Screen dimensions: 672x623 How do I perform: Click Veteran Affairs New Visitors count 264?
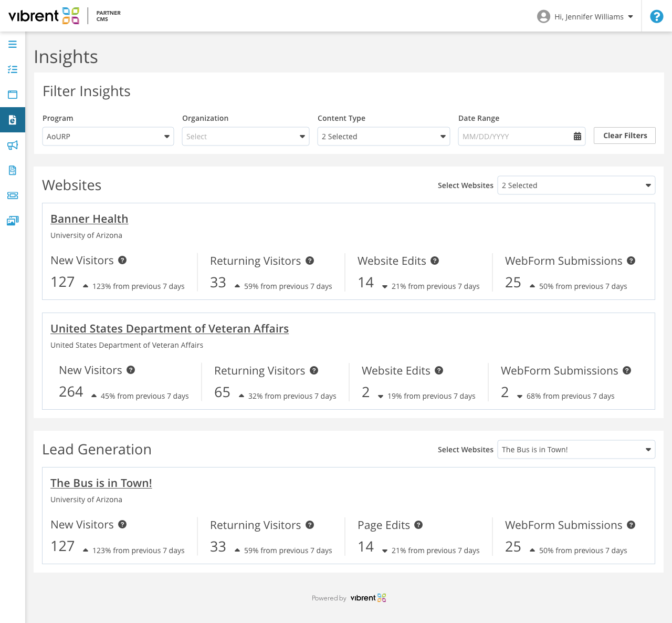(x=71, y=392)
